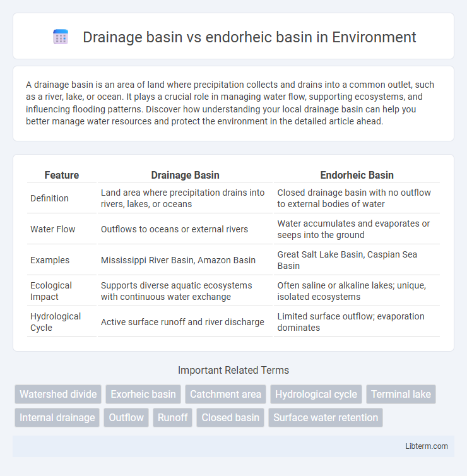Click cell 'Water accumulates and evaporates or seeps'
467x476 pixels.
[357, 229]
